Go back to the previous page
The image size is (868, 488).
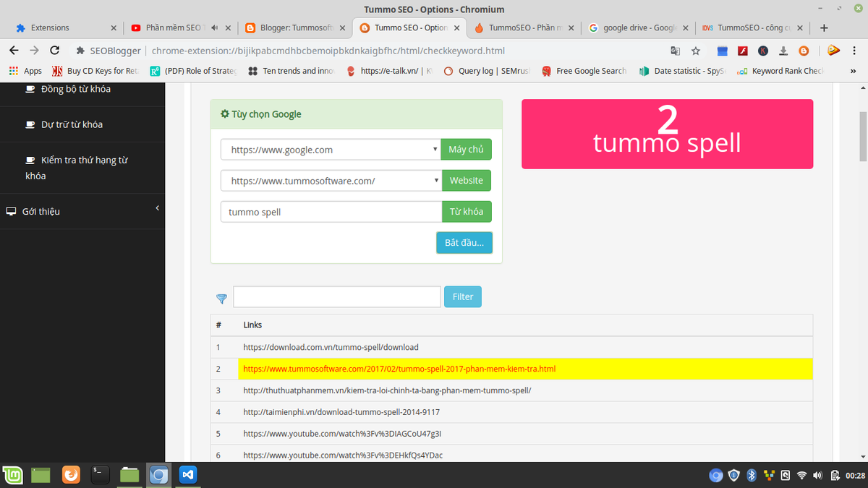pyautogui.click(x=13, y=51)
